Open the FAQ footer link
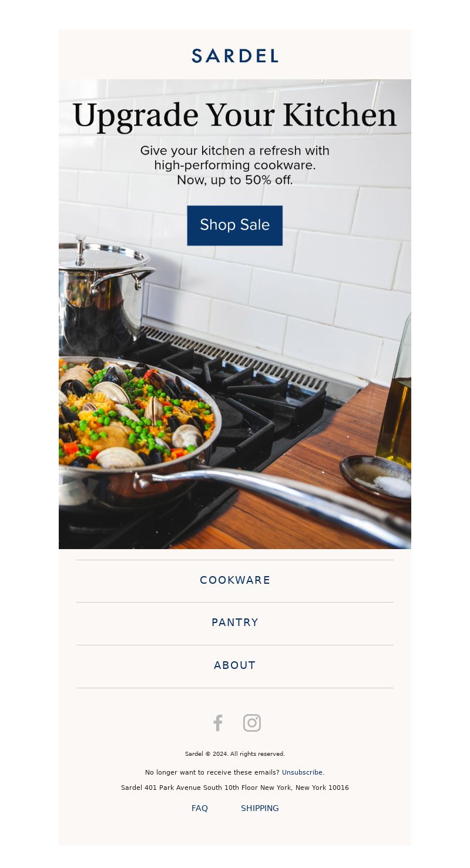 [200, 808]
